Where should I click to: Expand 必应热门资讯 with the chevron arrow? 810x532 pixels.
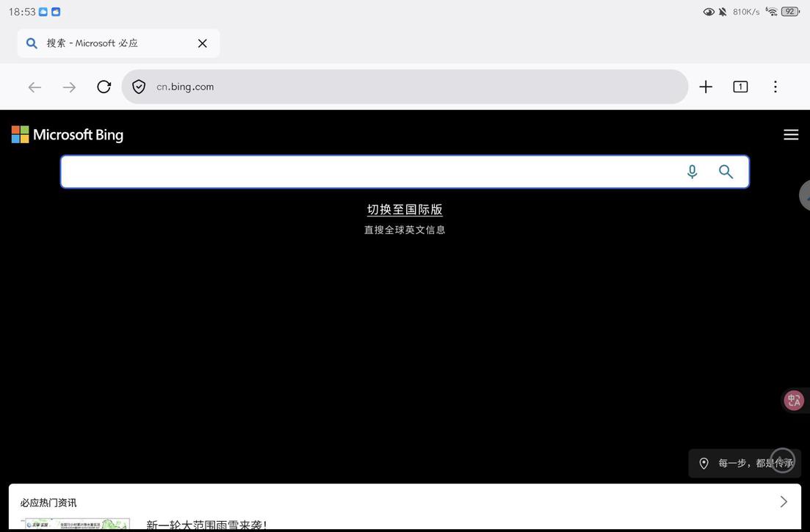[784, 502]
